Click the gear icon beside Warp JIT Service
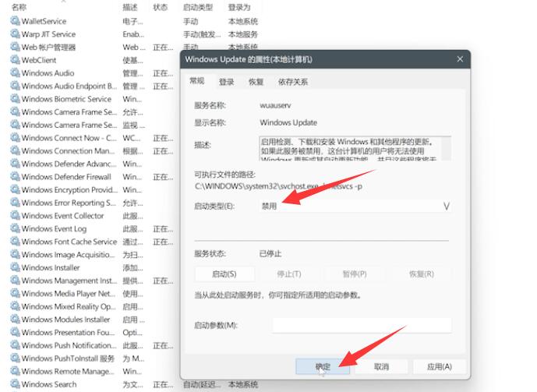 pyautogui.click(x=15, y=34)
